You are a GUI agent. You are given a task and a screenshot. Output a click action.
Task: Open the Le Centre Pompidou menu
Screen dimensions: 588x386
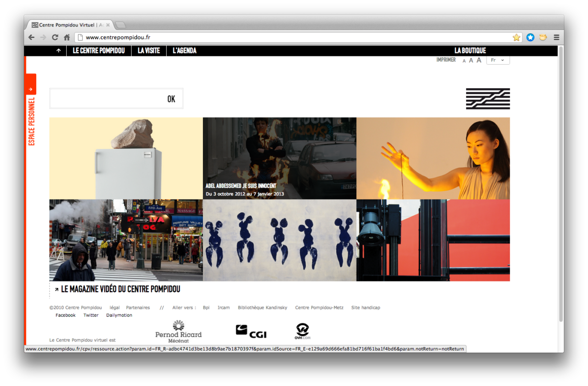pos(98,51)
